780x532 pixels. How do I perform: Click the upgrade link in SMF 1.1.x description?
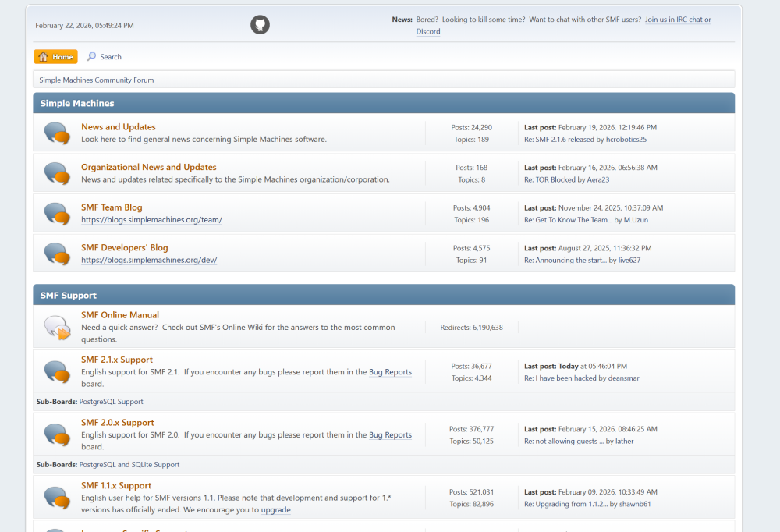pos(276,510)
